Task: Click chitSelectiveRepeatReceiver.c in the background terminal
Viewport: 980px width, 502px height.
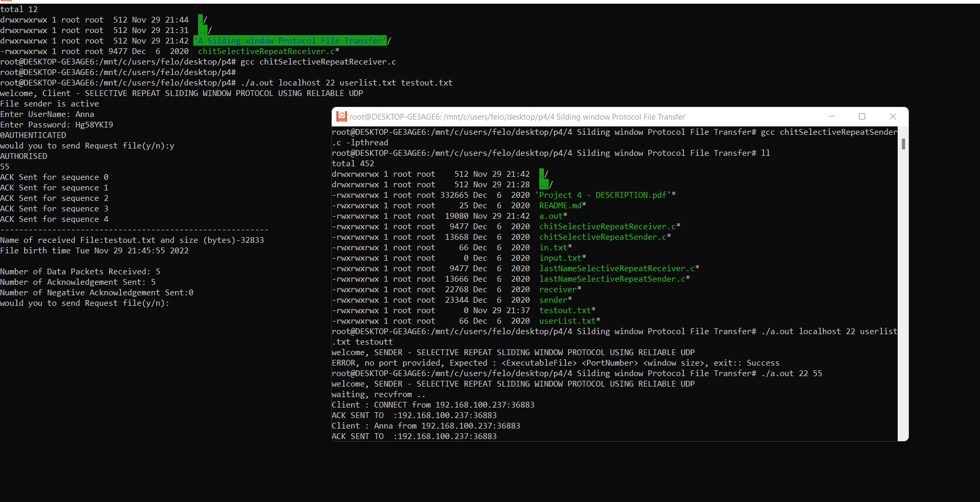Action: tap(266, 51)
